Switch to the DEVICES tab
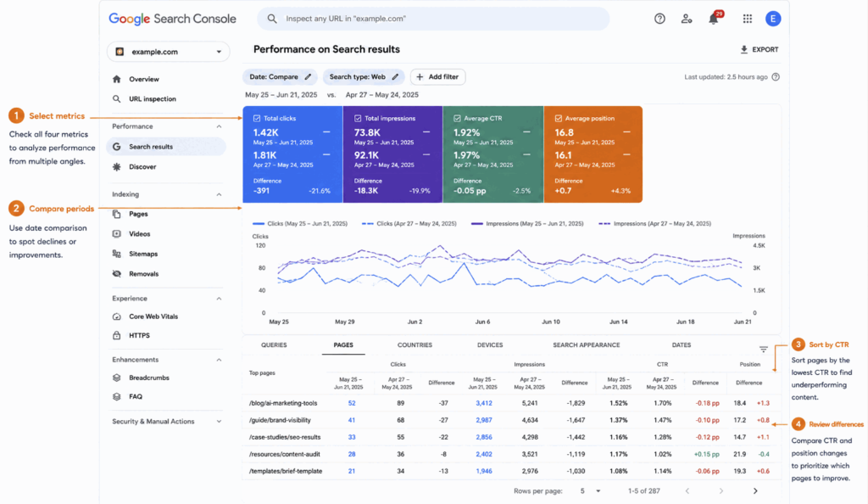 coord(490,345)
